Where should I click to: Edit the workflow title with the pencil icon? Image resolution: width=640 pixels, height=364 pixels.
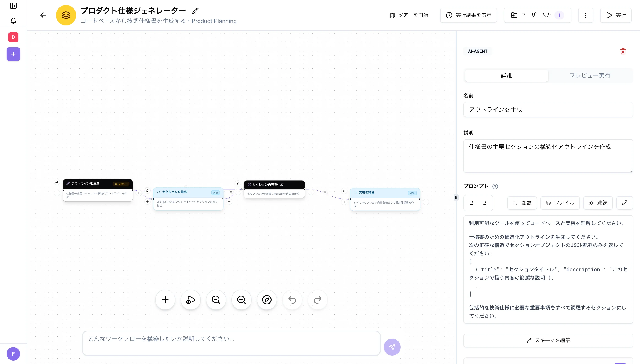coord(195,11)
